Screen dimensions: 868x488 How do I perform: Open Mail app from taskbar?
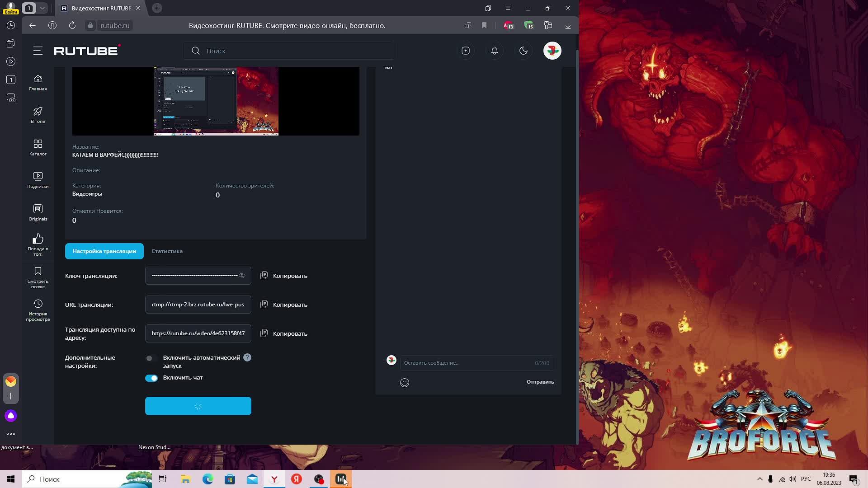click(x=252, y=479)
